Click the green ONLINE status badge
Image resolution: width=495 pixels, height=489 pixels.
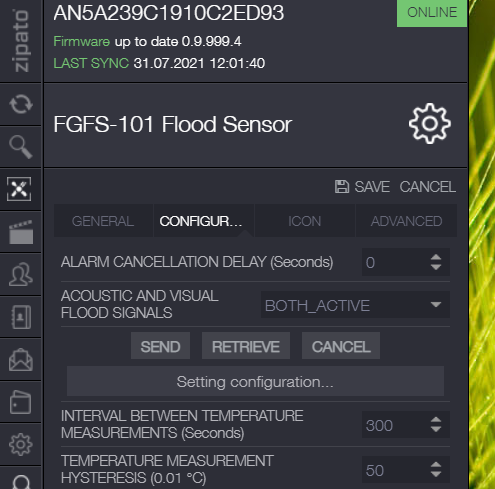432,13
